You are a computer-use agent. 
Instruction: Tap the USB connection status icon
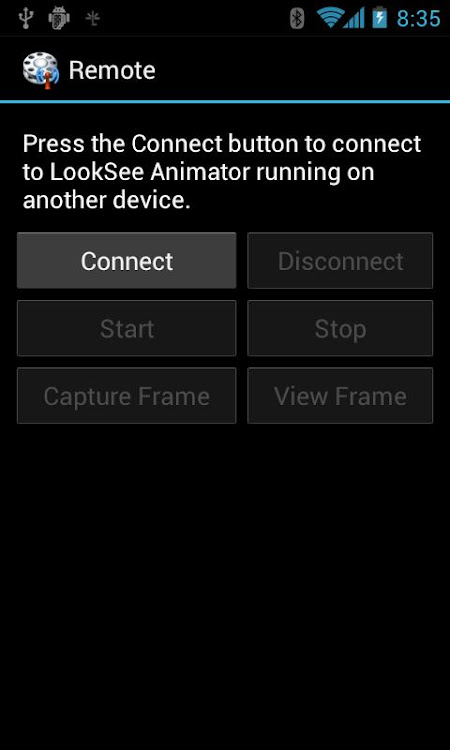(25, 18)
